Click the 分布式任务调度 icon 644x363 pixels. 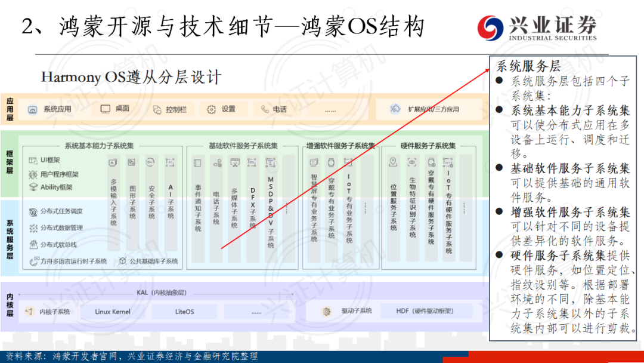coord(33,211)
